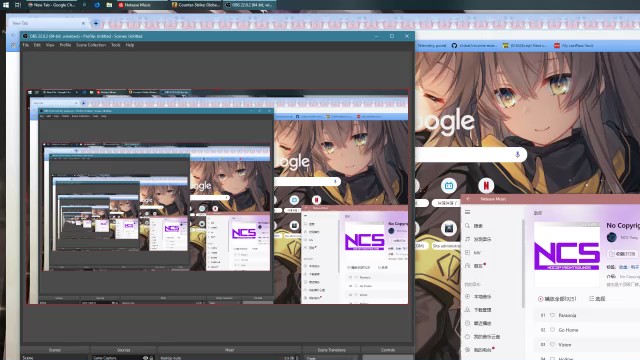Click the search icon in Netease sidebar

coord(467,226)
